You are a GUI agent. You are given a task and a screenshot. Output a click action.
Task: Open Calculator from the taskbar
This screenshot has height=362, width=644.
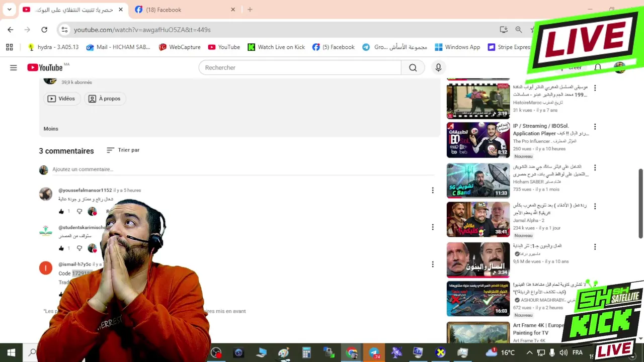tap(306, 352)
